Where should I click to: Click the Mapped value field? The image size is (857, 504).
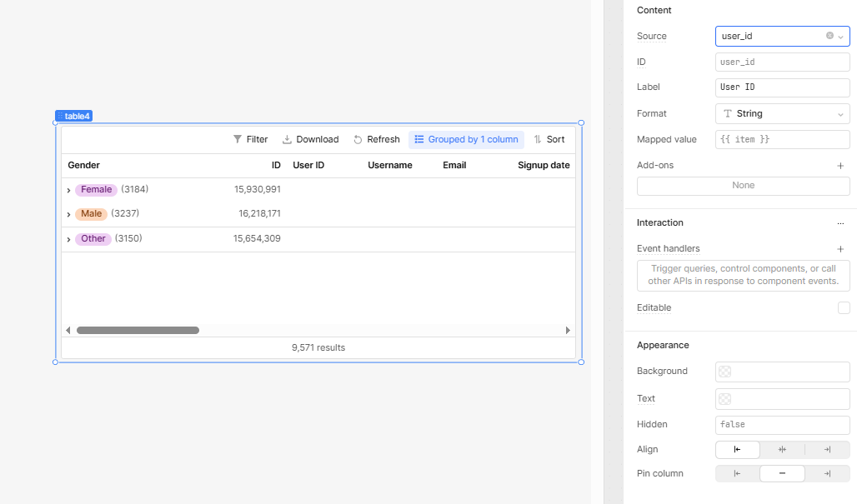coord(782,139)
